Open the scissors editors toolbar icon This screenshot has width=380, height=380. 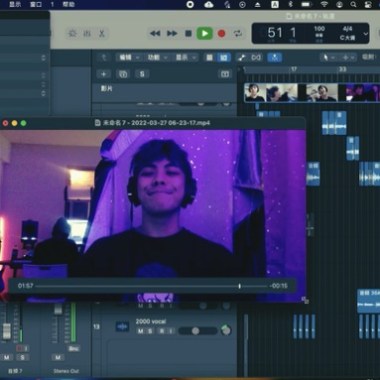point(101,33)
